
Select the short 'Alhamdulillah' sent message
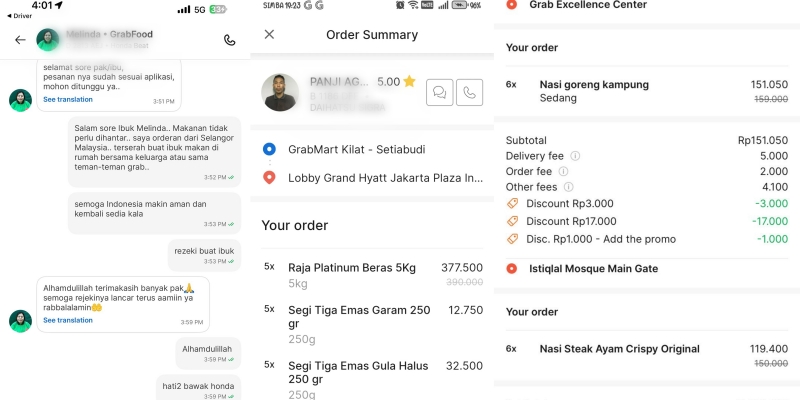click(208, 353)
